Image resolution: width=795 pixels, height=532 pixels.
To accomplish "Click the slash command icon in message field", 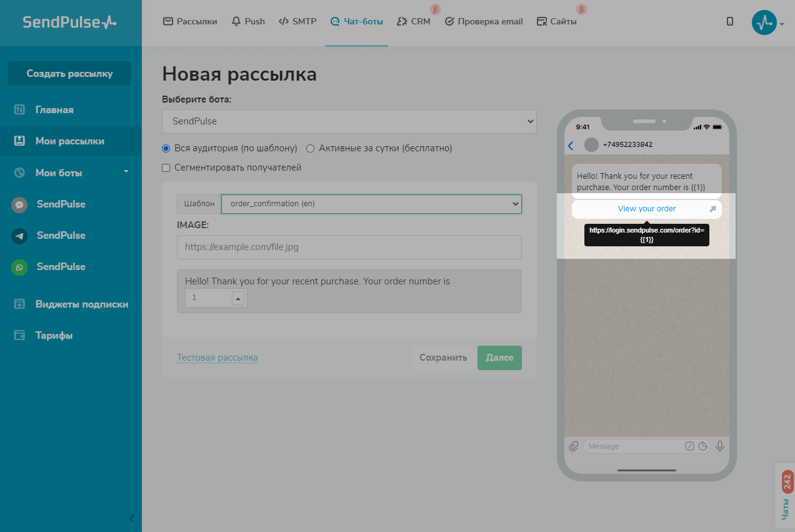I will pos(690,446).
